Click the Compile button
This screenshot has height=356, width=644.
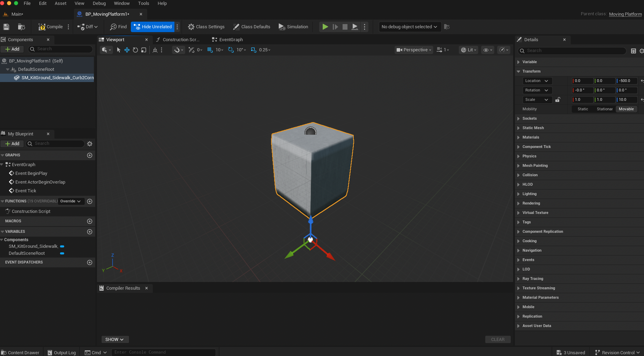click(51, 27)
